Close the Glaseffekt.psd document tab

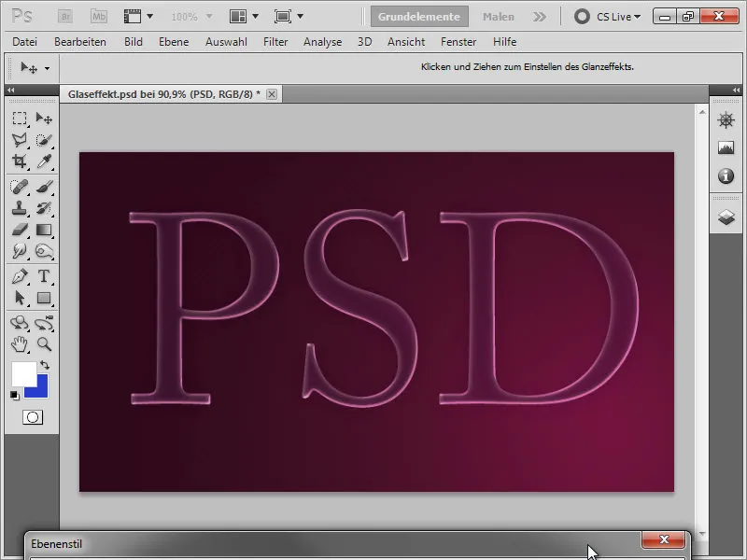272,94
